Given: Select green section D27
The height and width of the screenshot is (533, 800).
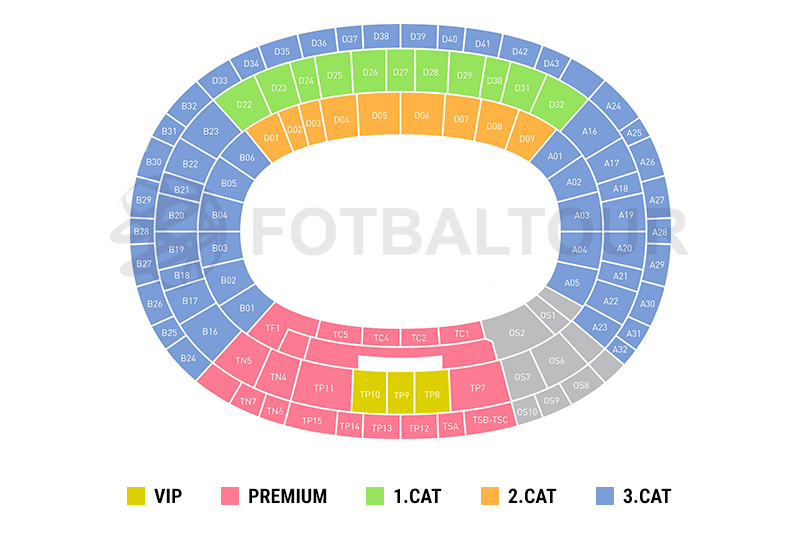Looking at the screenshot, I should pos(401,72).
